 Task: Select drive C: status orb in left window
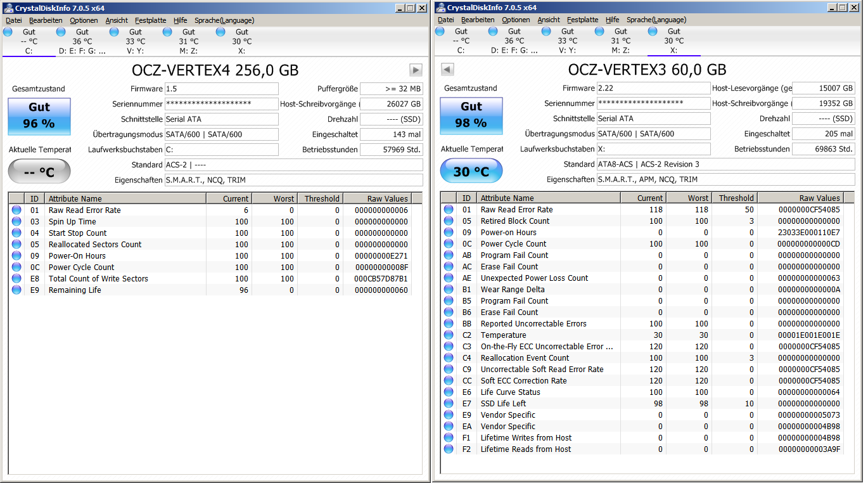tap(8, 32)
